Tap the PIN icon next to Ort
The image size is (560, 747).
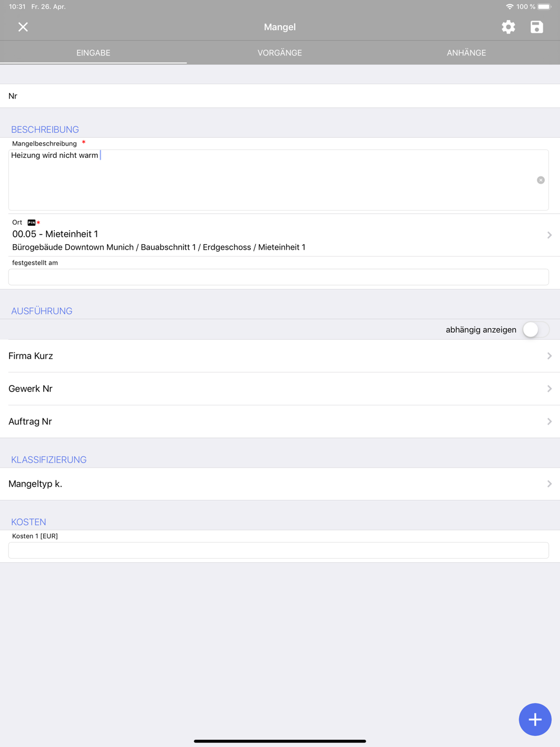point(31,222)
